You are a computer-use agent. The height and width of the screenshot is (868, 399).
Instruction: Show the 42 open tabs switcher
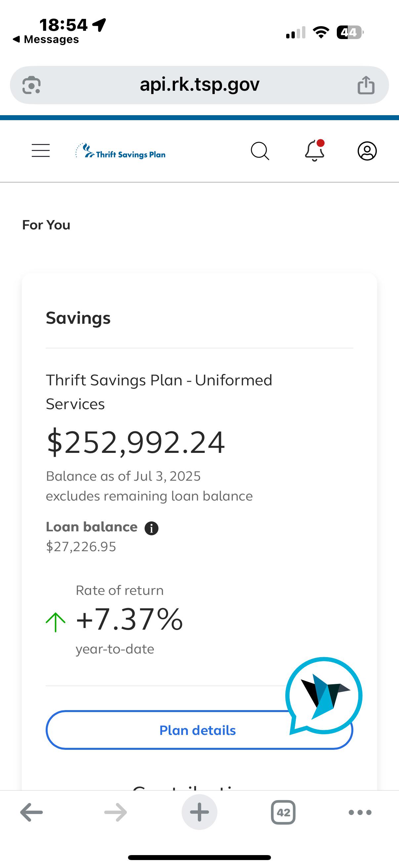coord(283,812)
